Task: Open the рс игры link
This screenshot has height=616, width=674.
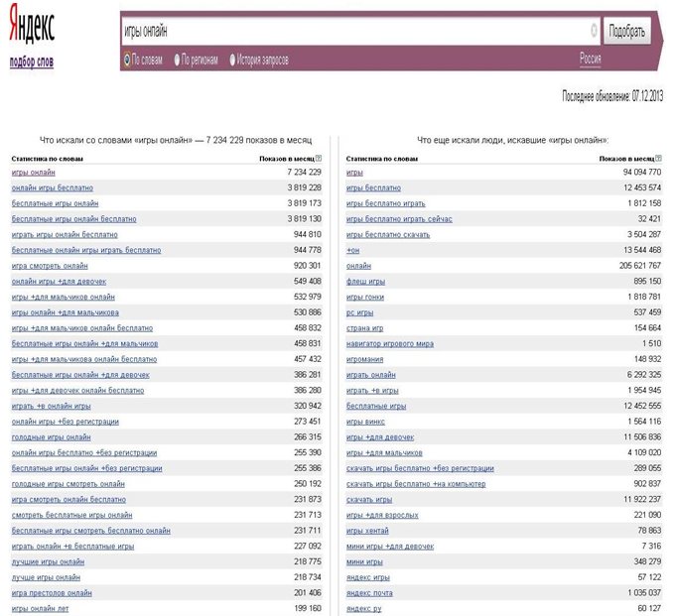Action: pyautogui.click(x=359, y=312)
